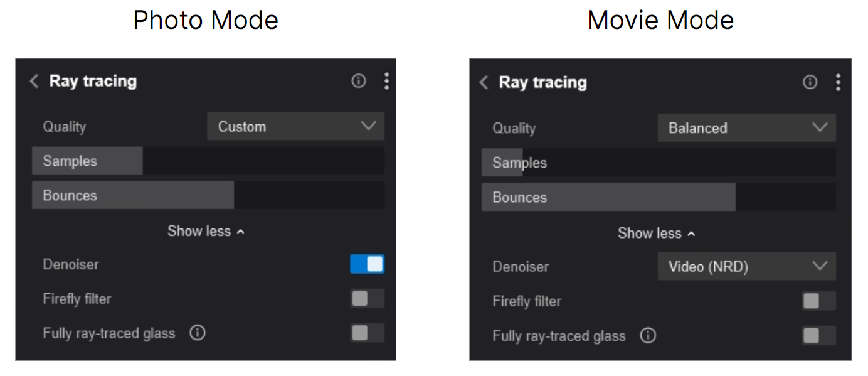Open the Quality dropdown showing Balanced
The height and width of the screenshot is (376, 868).
tap(746, 128)
